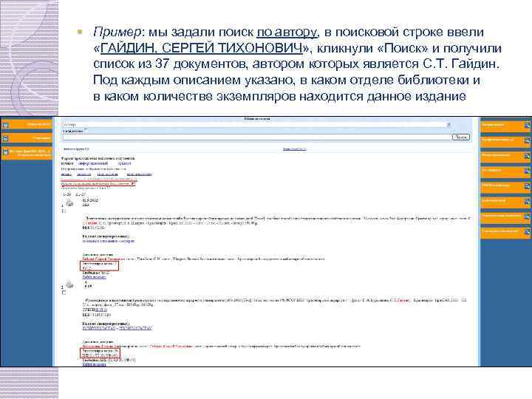This screenshot has height=399, width=532.
Task: Click the printer icon beside search result 1
Action: click(69, 203)
